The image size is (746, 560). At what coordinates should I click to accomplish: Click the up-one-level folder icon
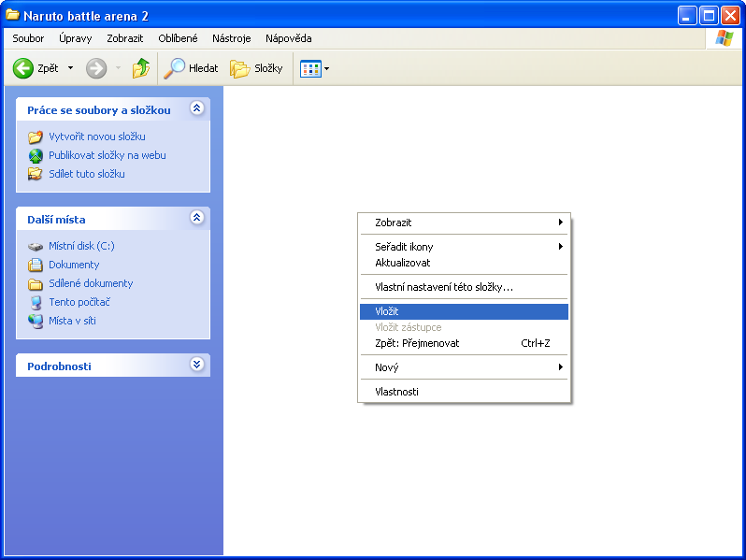point(141,68)
